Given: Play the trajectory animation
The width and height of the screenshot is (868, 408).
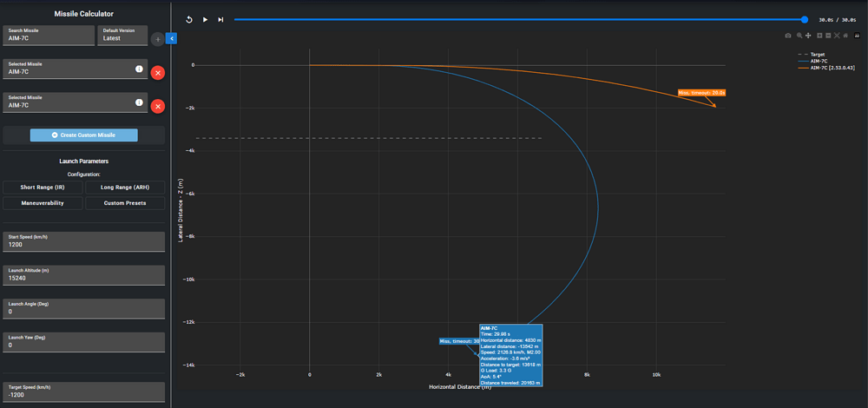Looking at the screenshot, I should tap(205, 19).
